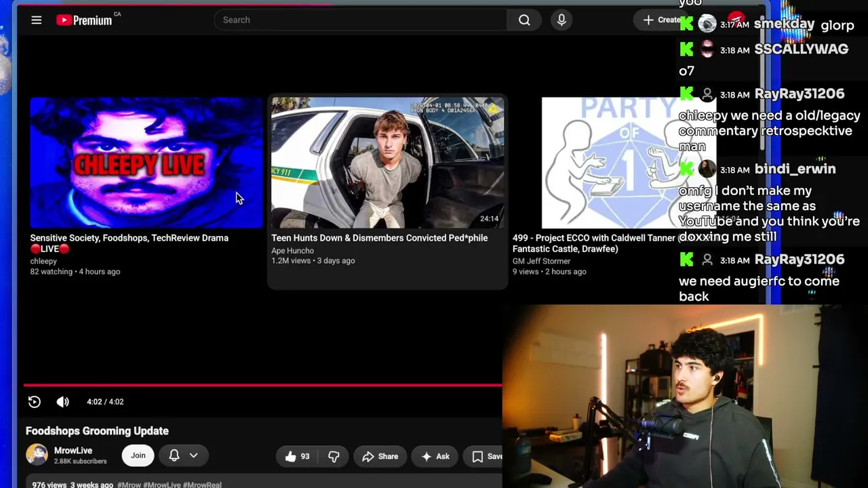Click the search magnifier button
Image resolution: width=868 pixels, height=488 pixels.
coord(524,20)
